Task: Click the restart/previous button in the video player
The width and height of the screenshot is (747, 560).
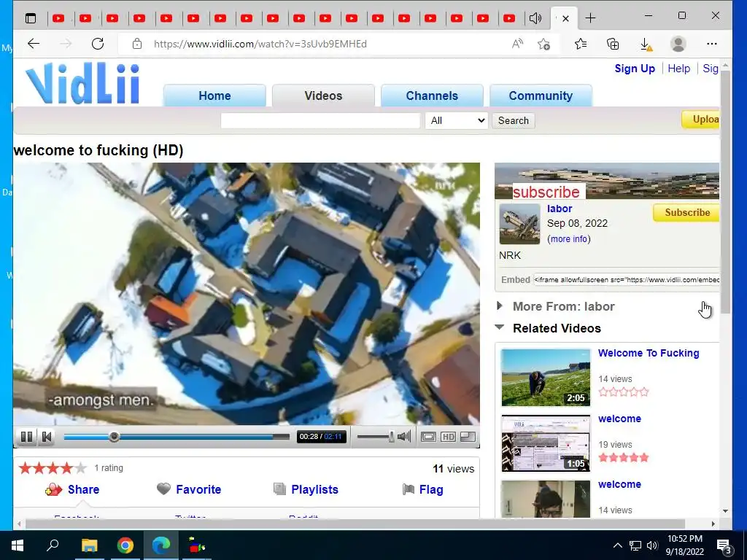Action: point(47,437)
